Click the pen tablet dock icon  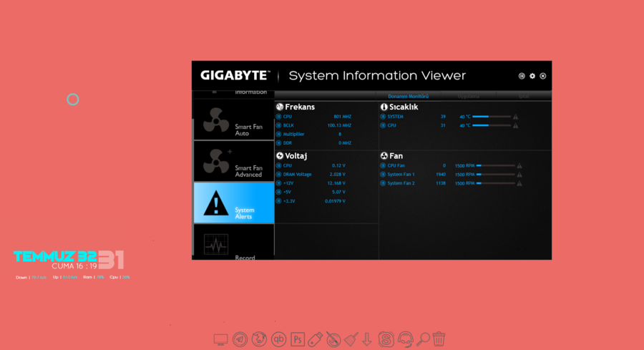pyautogui.click(x=333, y=339)
